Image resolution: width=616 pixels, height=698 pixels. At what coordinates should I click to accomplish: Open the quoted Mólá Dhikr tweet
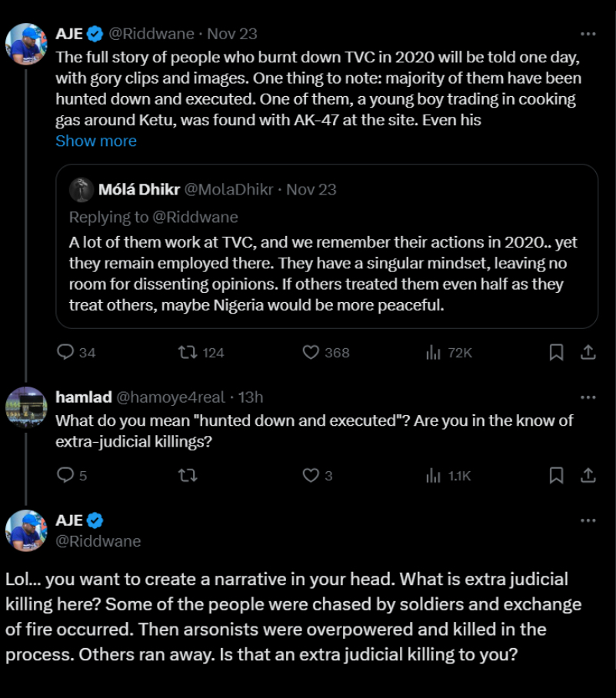(327, 246)
